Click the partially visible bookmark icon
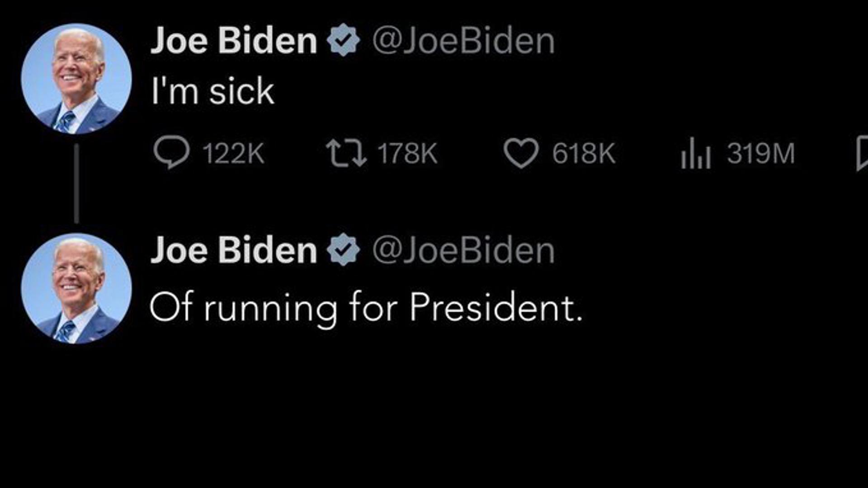 click(x=862, y=153)
